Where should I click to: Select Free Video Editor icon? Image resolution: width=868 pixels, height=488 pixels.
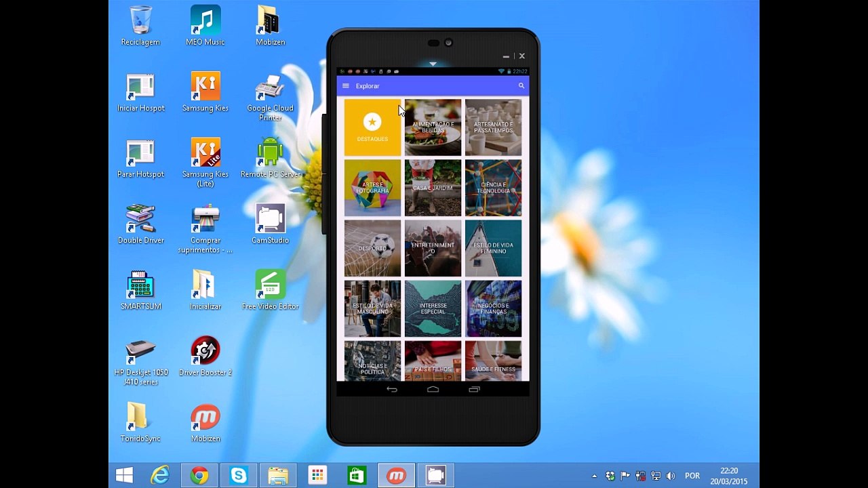point(270,290)
